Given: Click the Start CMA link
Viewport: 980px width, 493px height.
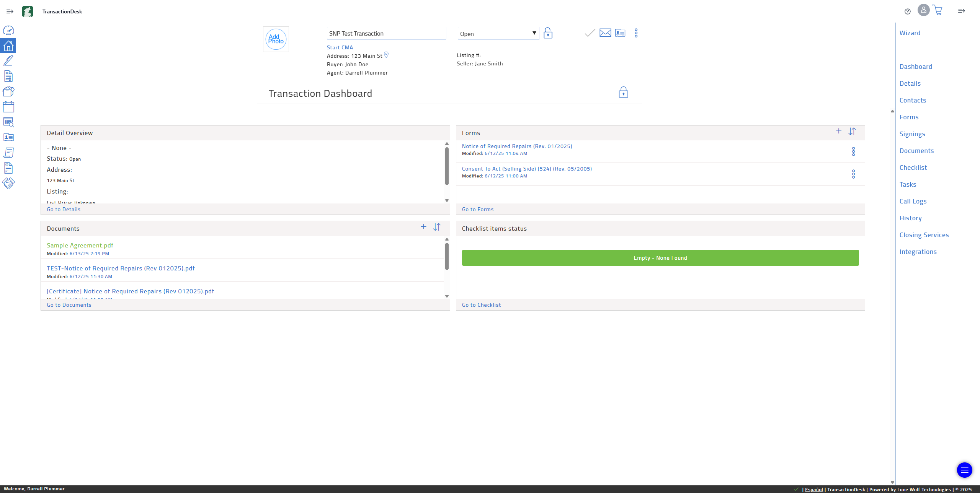Looking at the screenshot, I should click(x=340, y=47).
